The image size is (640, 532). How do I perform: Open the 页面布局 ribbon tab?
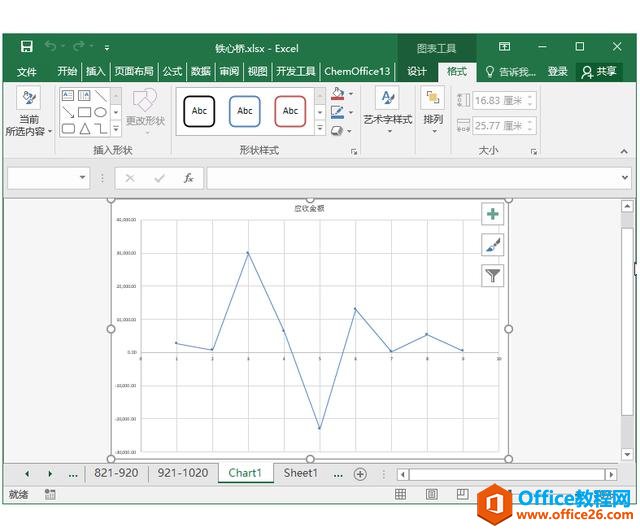[x=134, y=71]
